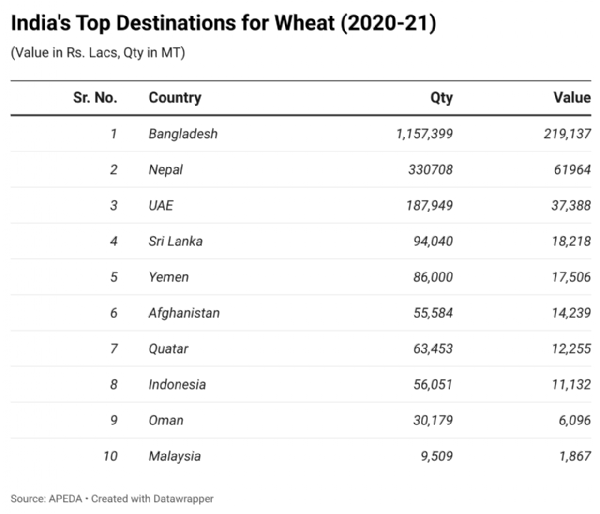Select the Bangladesh country cell
Viewport: 600px width, 514px height.
pos(183,134)
